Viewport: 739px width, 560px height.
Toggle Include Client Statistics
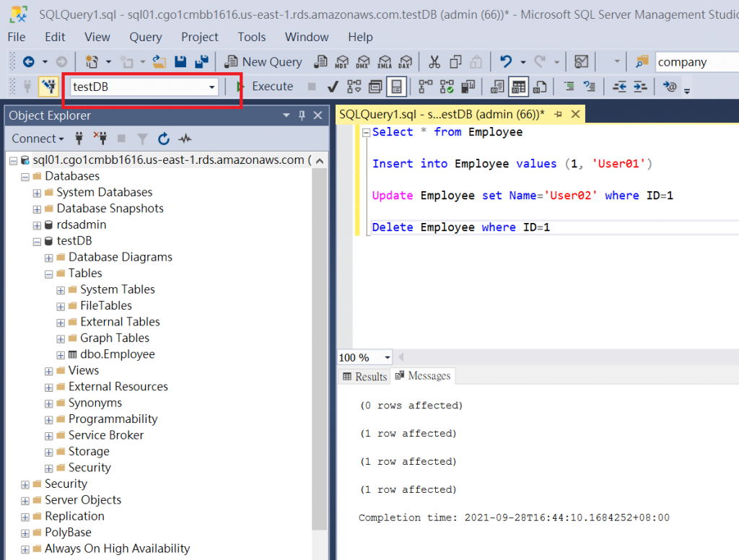pos(468,87)
